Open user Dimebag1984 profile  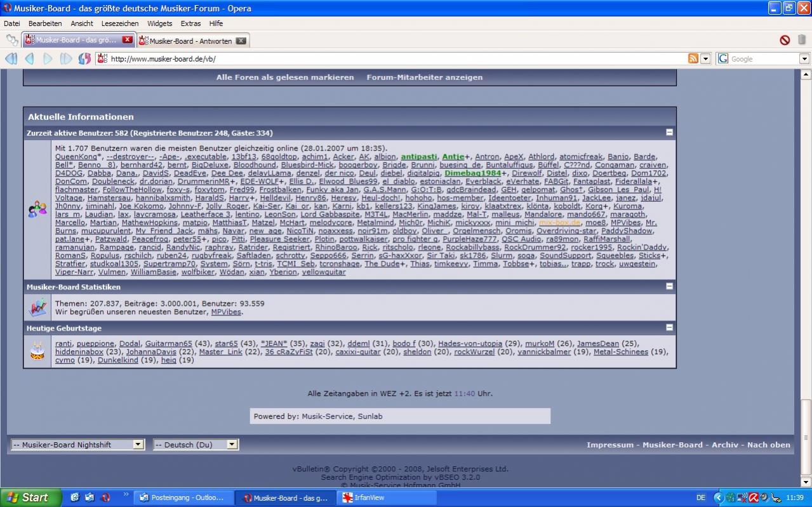click(473, 173)
